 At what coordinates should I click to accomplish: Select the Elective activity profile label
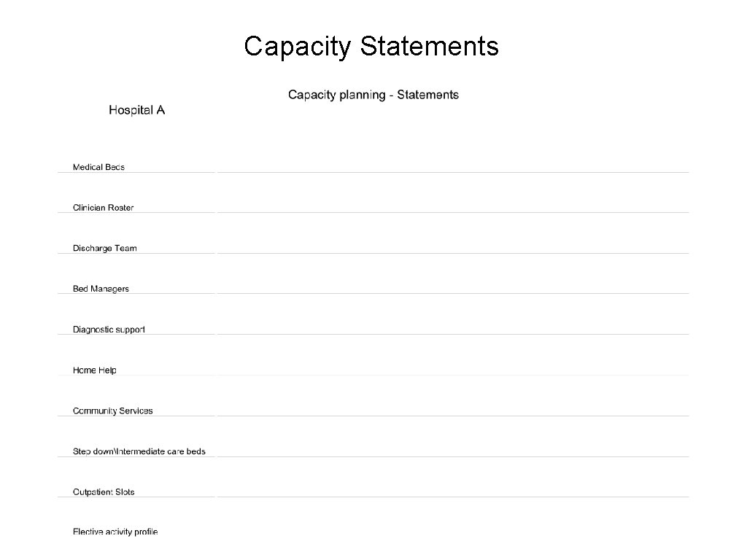[115, 532]
